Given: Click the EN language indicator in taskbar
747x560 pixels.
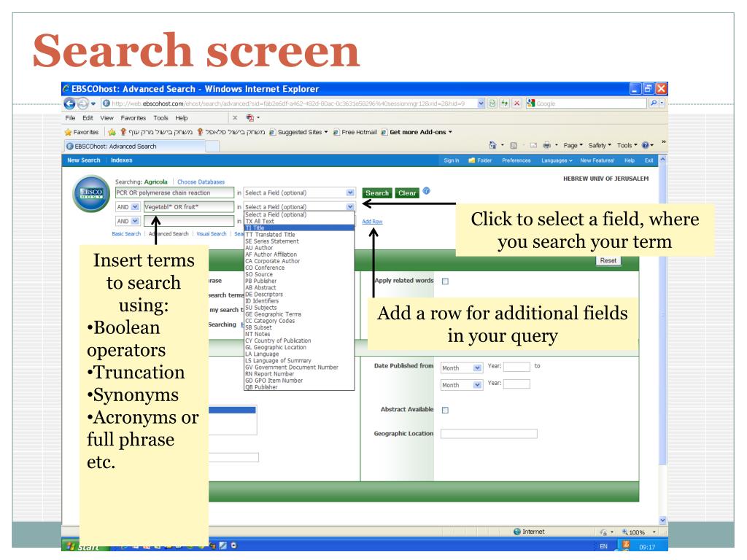Looking at the screenshot, I should 603,547.
